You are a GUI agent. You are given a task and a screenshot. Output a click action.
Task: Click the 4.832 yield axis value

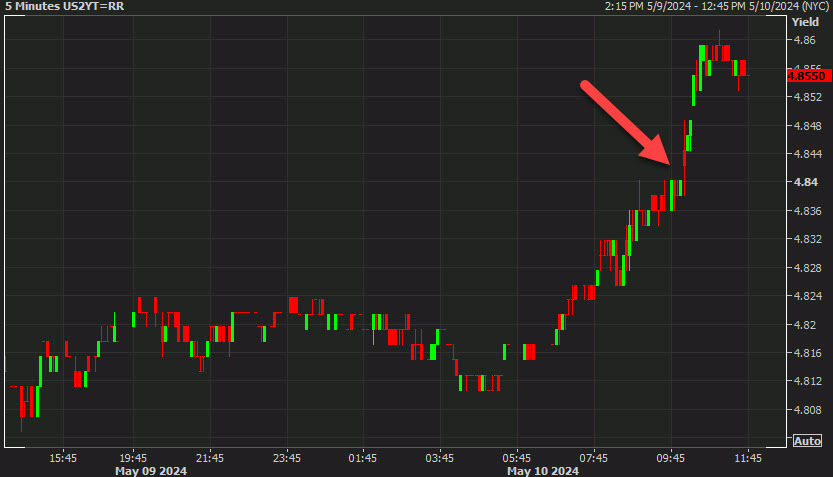(808, 239)
